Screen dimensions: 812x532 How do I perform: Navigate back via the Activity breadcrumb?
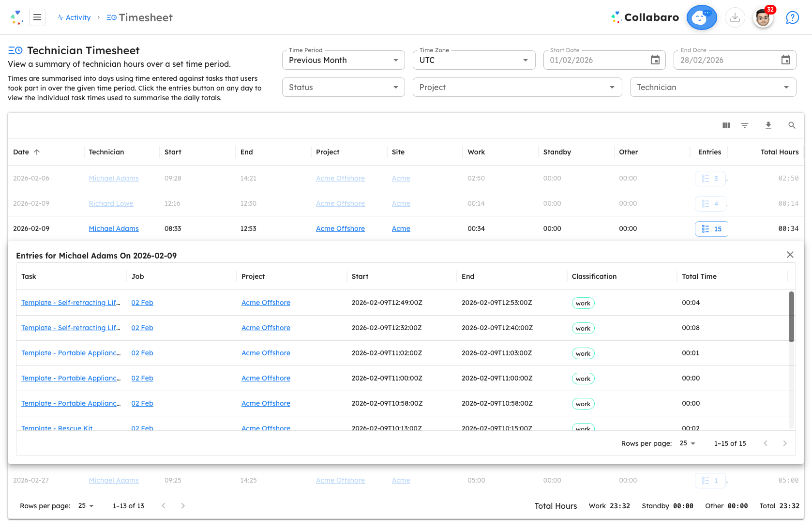[x=78, y=17]
